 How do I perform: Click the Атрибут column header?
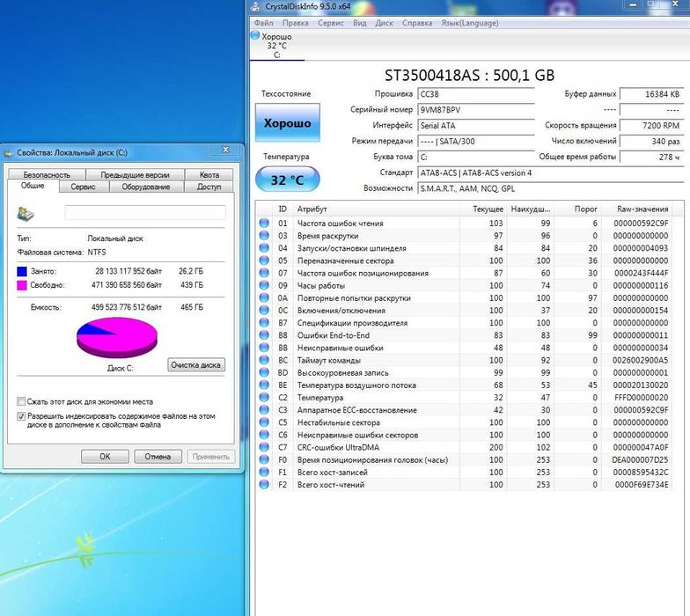(377, 209)
